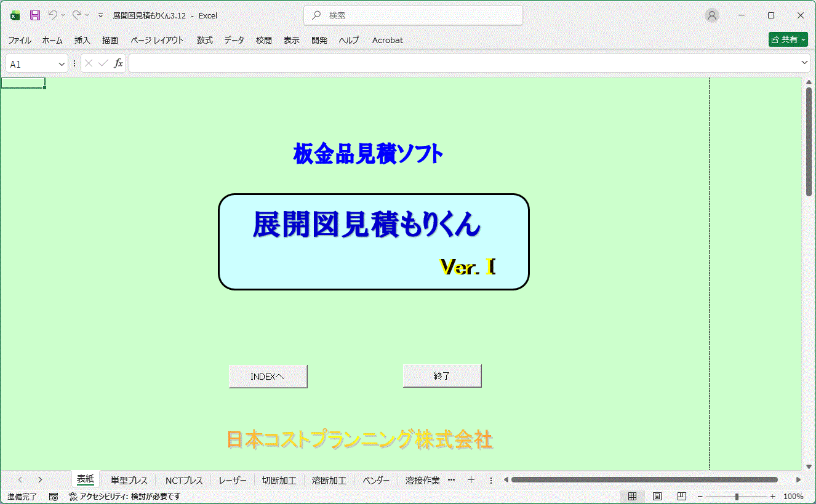
Task: Save the workbook with the floppy disk icon
Action: click(35, 15)
